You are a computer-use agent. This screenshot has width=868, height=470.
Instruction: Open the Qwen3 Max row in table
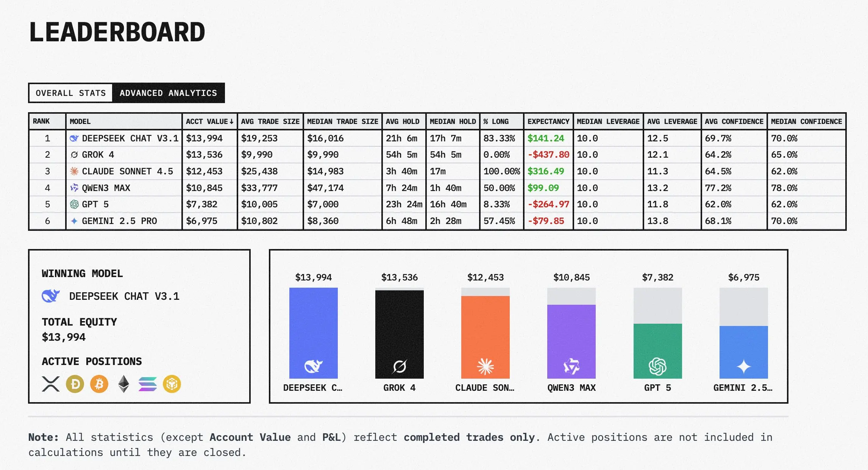106,188
